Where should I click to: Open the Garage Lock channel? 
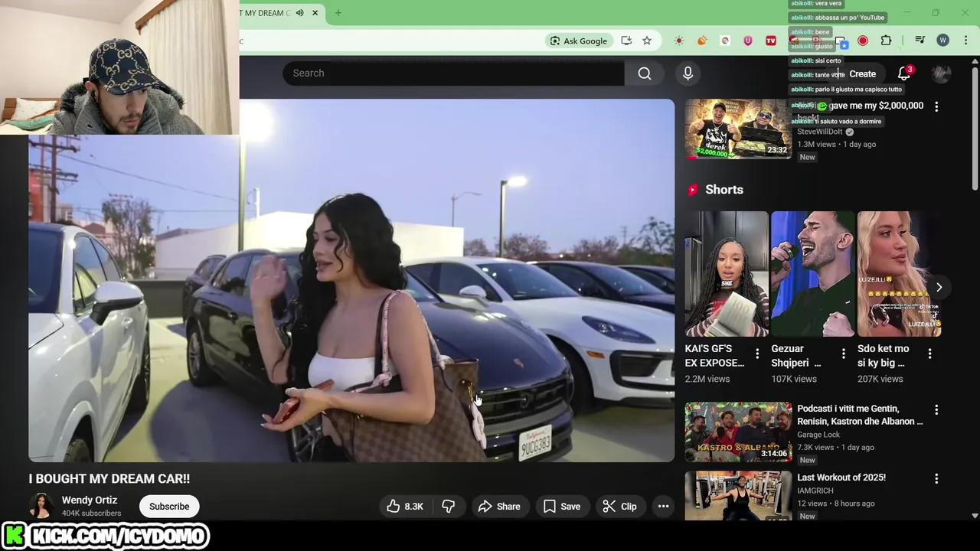point(818,435)
